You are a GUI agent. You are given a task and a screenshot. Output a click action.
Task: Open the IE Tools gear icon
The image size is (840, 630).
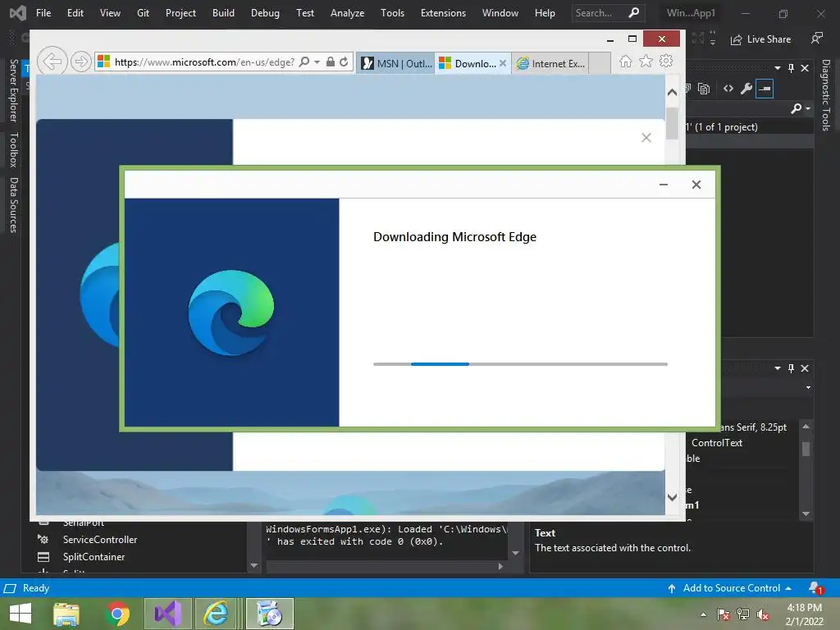tap(666, 61)
